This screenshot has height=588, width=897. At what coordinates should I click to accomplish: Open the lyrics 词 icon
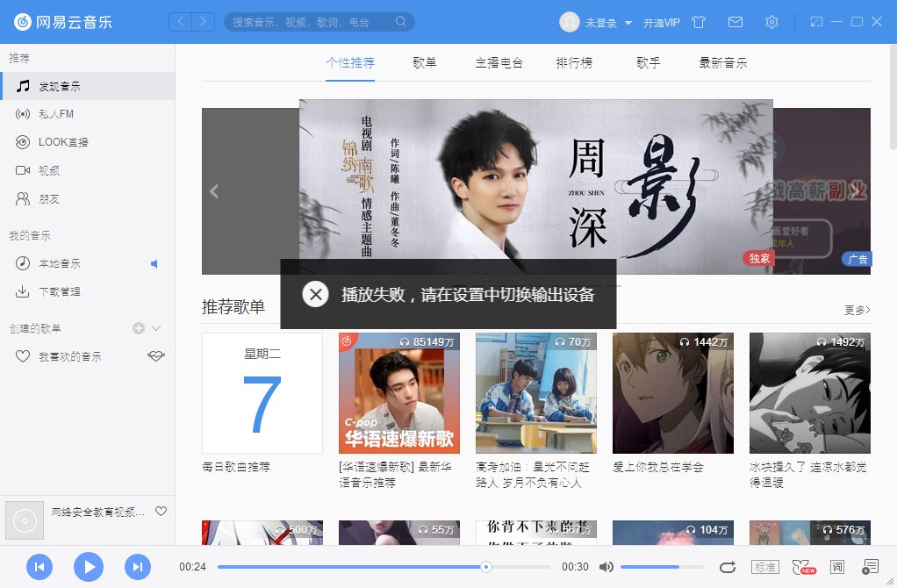click(836, 567)
